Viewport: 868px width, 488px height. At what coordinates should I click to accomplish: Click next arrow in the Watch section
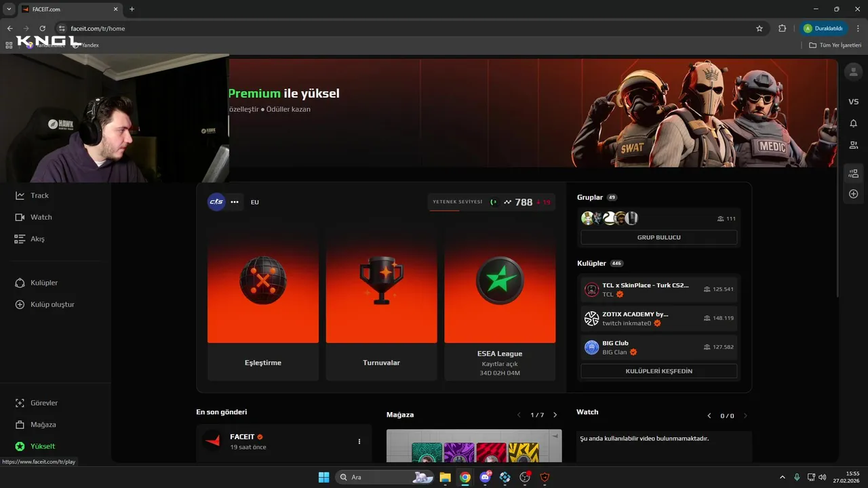click(745, 415)
